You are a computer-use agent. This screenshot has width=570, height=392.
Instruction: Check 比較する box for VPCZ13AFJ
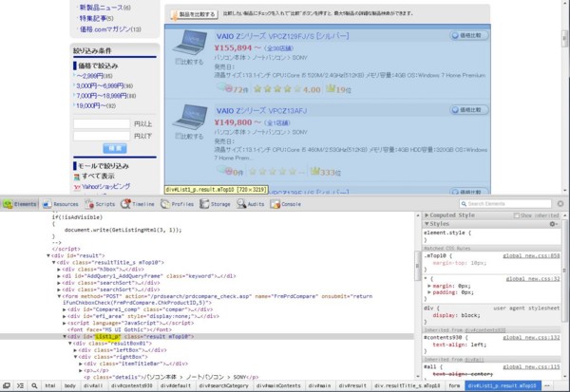pos(179,136)
